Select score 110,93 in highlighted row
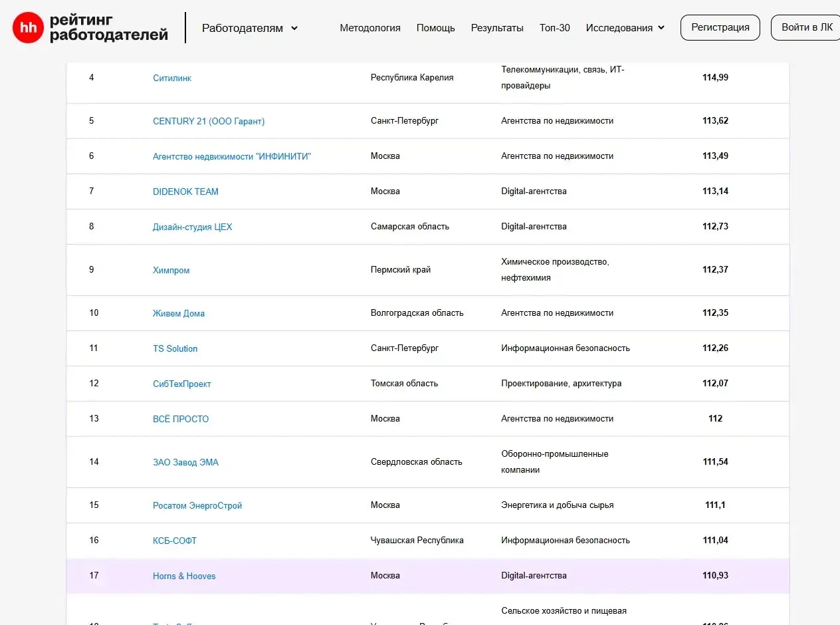The width and height of the screenshot is (840, 625). pyautogui.click(x=715, y=575)
